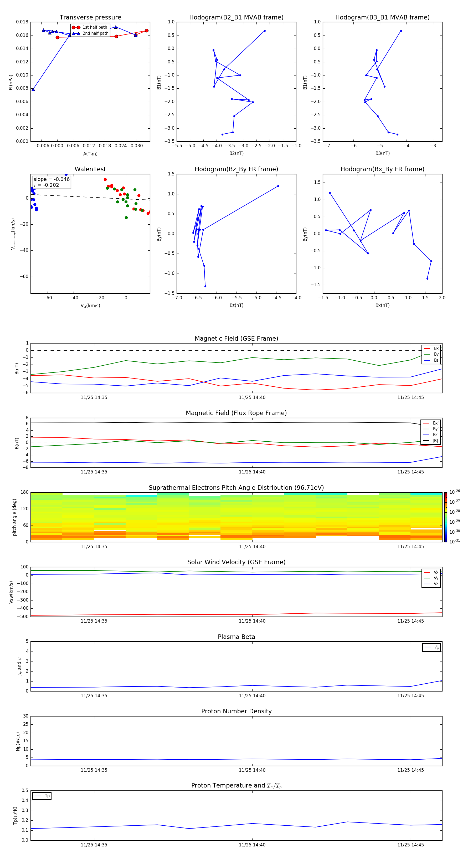Click the 'Np(#/cc)' y-axis label
473x868 pixels.
pyautogui.click(x=18, y=741)
